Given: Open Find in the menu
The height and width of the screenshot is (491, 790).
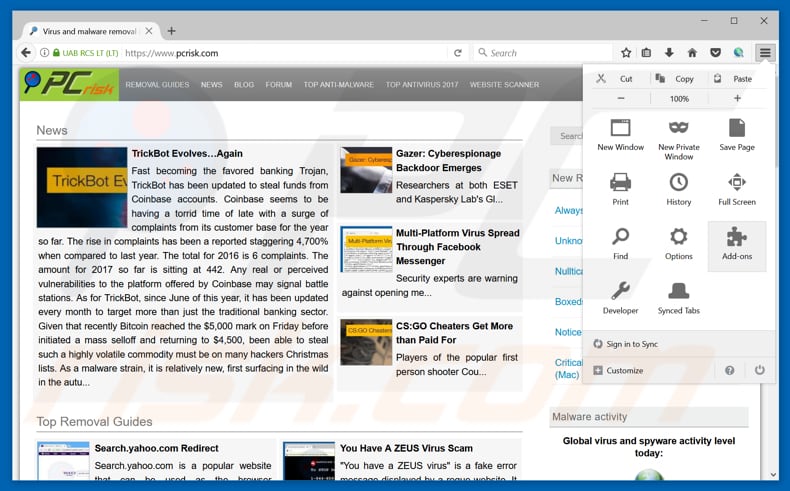Looking at the screenshot, I should pyautogui.click(x=621, y=244).
